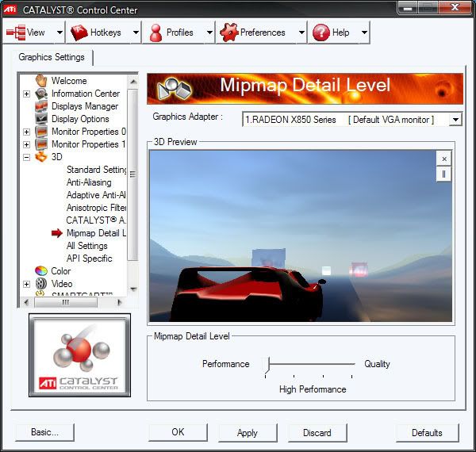The width and height of the screenshot is (476, 452).
Task: Click the slider tick nearest Quality
Action: 351,377
